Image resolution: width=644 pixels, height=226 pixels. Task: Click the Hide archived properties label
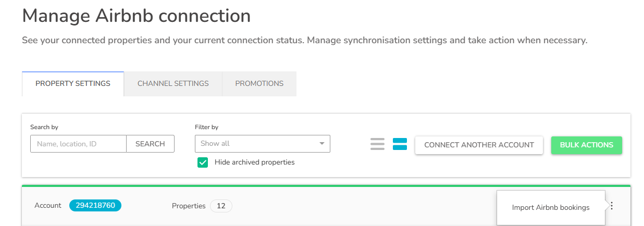pyautogui.click(x=254, y=162)
